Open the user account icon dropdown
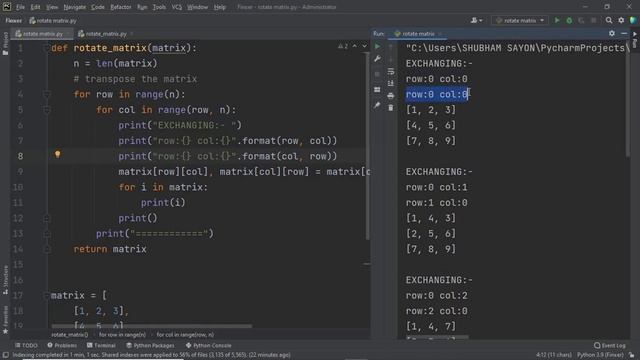Image resolution: width=640 pixels, height=360 pixels. tap(476, 20)
